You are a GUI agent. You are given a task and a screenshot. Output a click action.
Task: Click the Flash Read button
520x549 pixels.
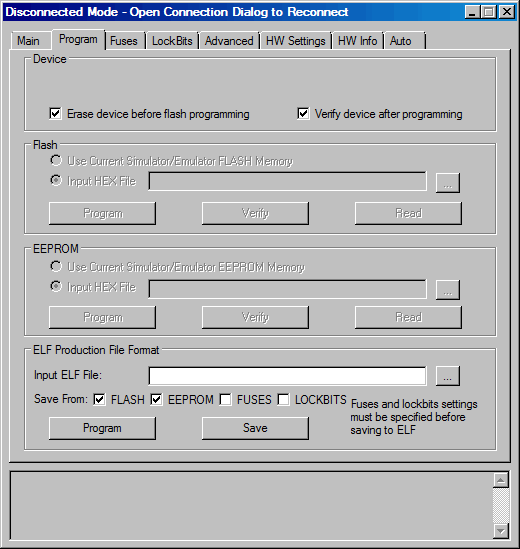point(408,213)
